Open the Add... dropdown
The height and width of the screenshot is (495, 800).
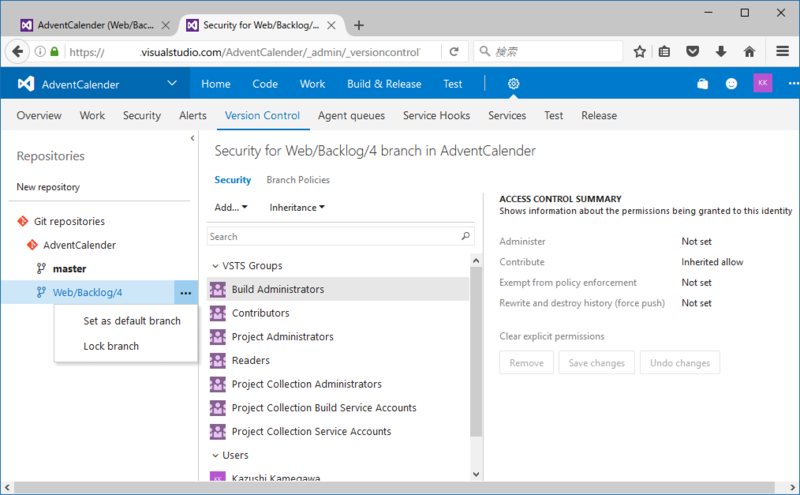tap(231, 208)
